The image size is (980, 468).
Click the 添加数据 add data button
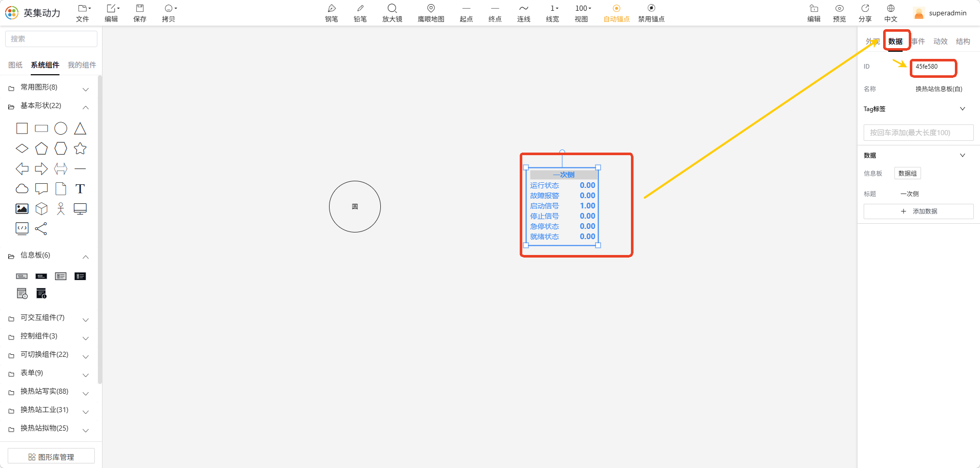click(918, 211)
